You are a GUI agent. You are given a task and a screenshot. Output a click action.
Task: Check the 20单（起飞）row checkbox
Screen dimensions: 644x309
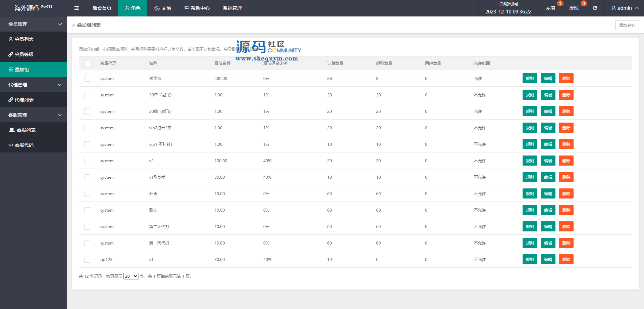[x=87, y=112]
